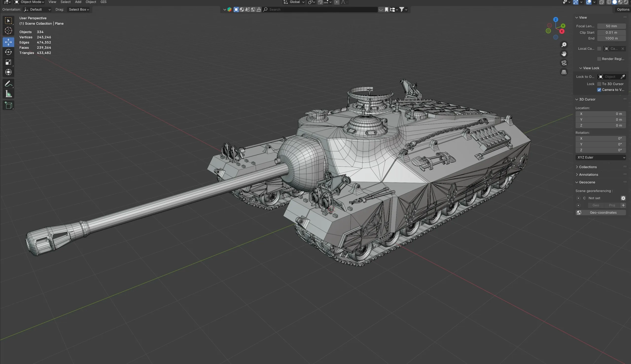Click the Focal Length 50mm value slider

[612, 26]
